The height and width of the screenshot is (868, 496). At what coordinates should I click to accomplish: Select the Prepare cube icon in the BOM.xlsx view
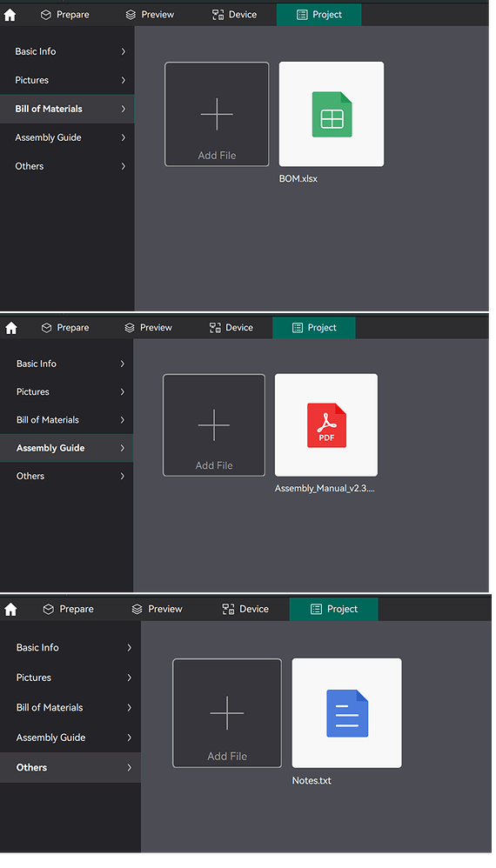point(46,15)
